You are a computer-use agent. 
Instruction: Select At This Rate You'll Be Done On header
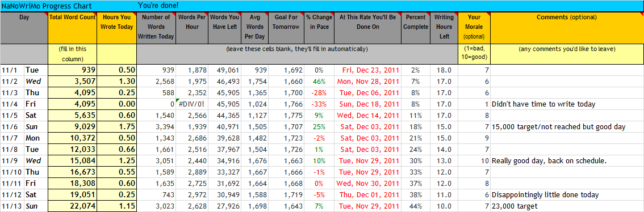click(x=367, y=28)
